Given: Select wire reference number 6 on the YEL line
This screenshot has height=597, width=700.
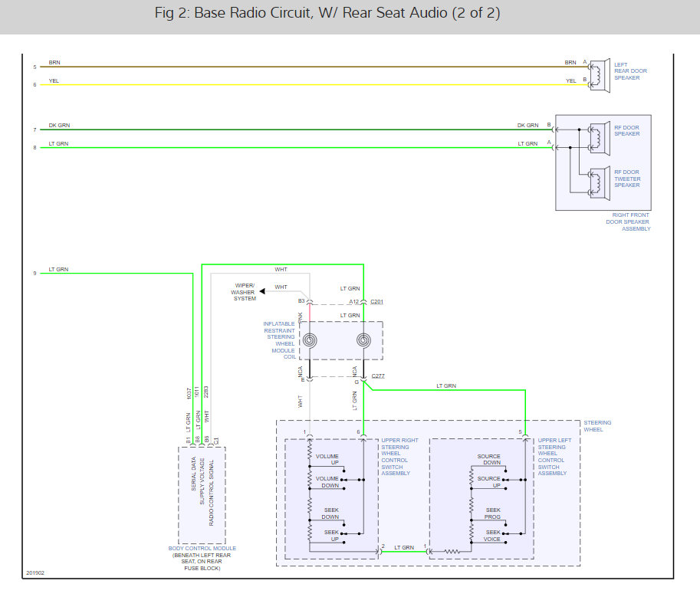Looking at the screenshot, I should click(x=35, y=85).
